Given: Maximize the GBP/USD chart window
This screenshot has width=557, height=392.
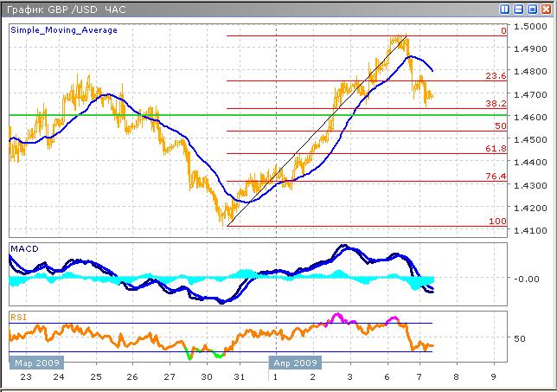Looking at the screenshot, I should (x=530, y=9).
